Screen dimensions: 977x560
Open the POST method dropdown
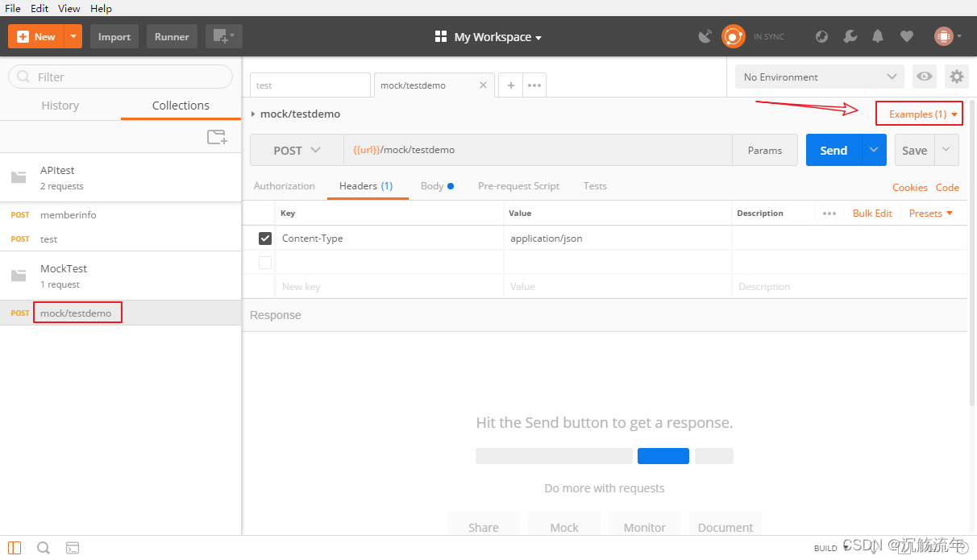pyautogui.click(x=297, y=151)
